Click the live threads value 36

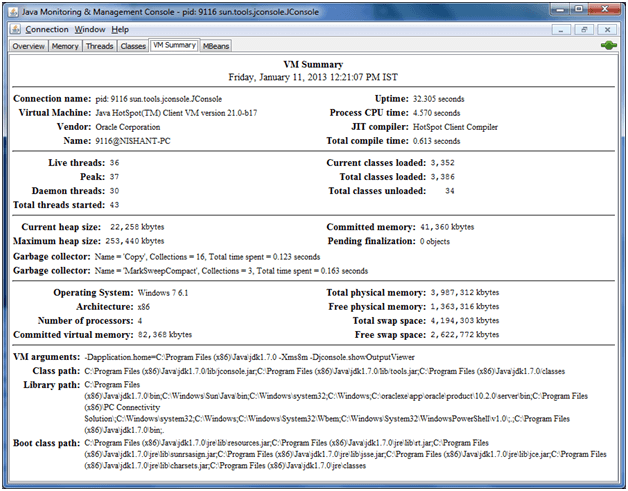pos(115,163)
